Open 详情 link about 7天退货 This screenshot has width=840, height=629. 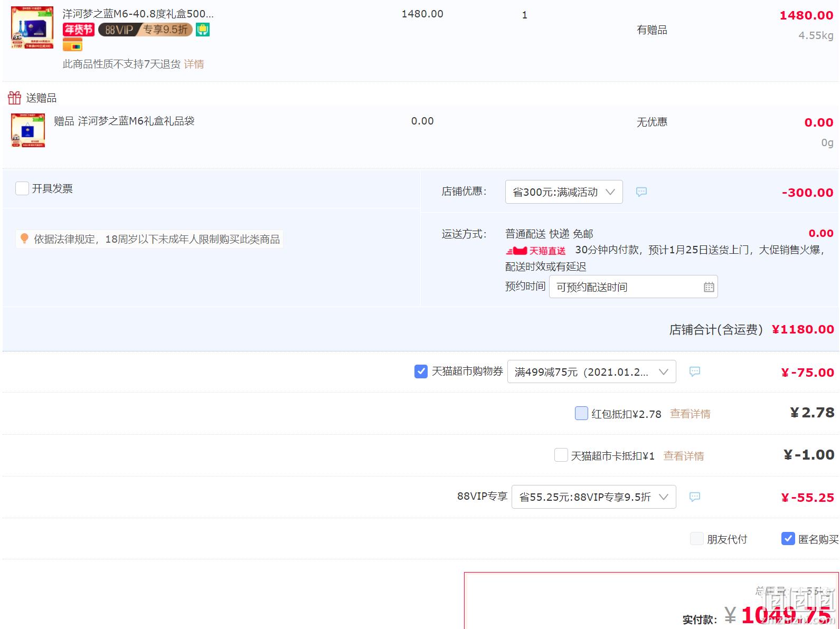pos(194,64)
